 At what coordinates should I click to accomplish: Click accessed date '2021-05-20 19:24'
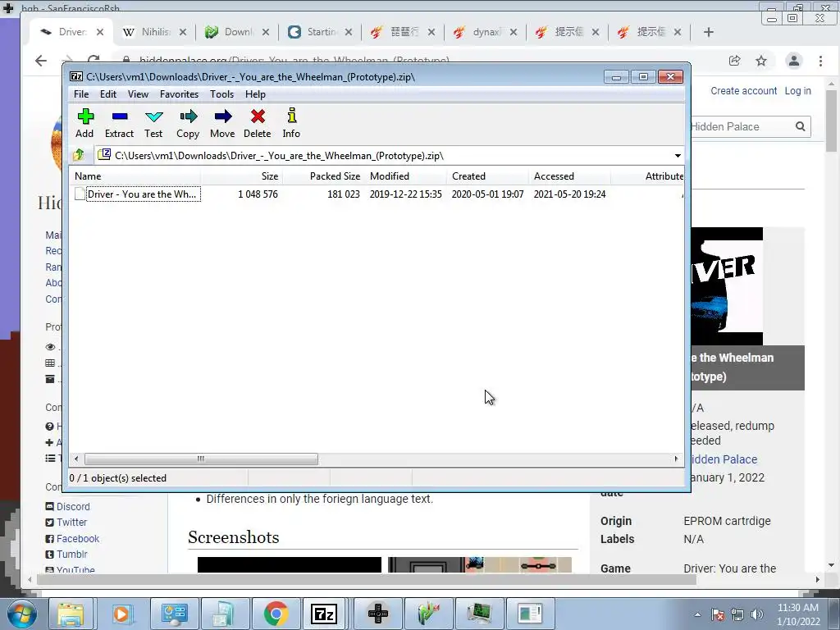[x=569, y=194]
